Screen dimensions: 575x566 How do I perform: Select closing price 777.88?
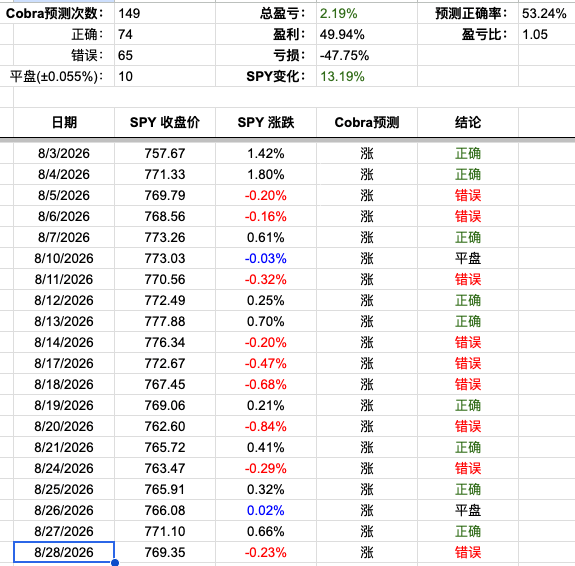pos(165,321)
